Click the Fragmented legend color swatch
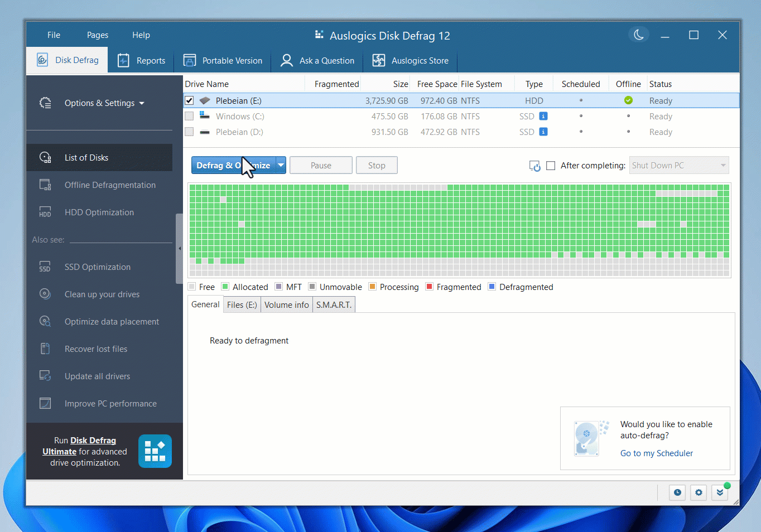Screen dimensions: 761x532 (x=430, y=287)
